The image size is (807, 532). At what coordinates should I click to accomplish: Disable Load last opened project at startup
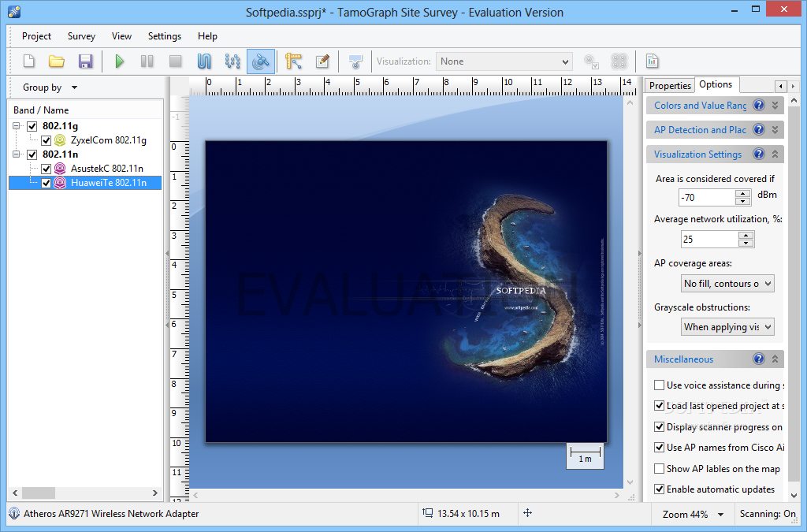click(659, 405)
